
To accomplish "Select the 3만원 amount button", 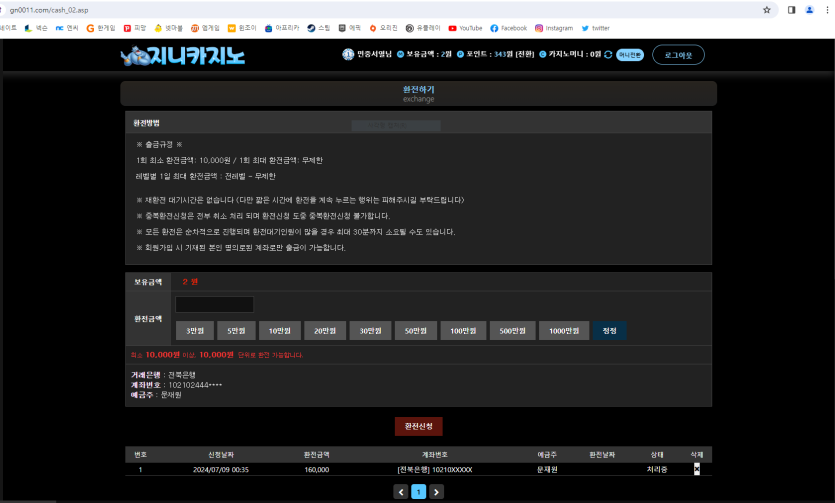I will (x=194, y=331).
